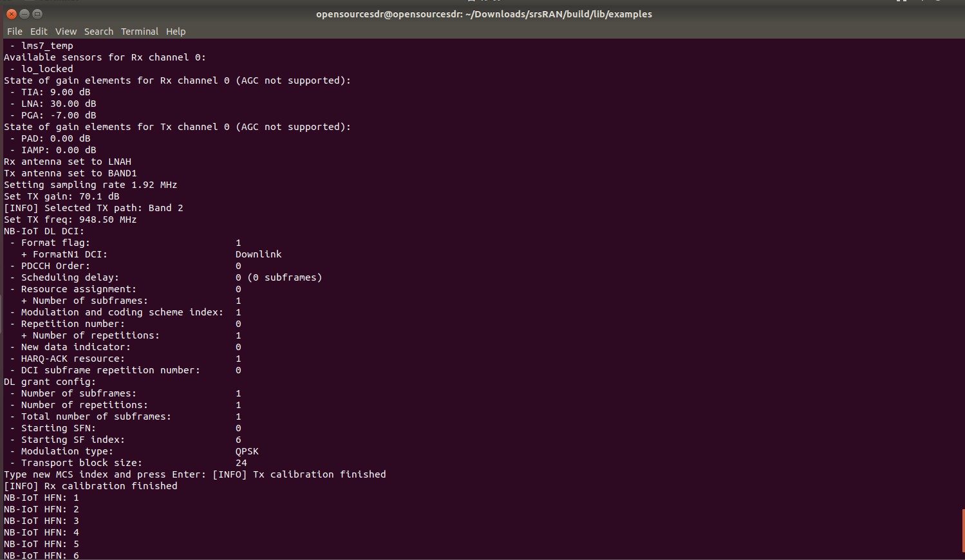Click 'Set TX freq: 948.50 MHz' line
Viewport: 965px width, 560px height.
pos(71,219)
